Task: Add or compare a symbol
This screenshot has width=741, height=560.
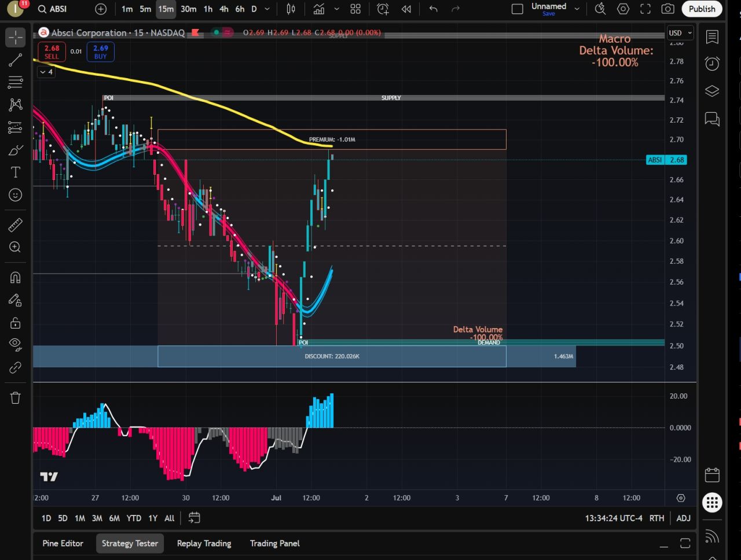Action: [x=101, y=9]
